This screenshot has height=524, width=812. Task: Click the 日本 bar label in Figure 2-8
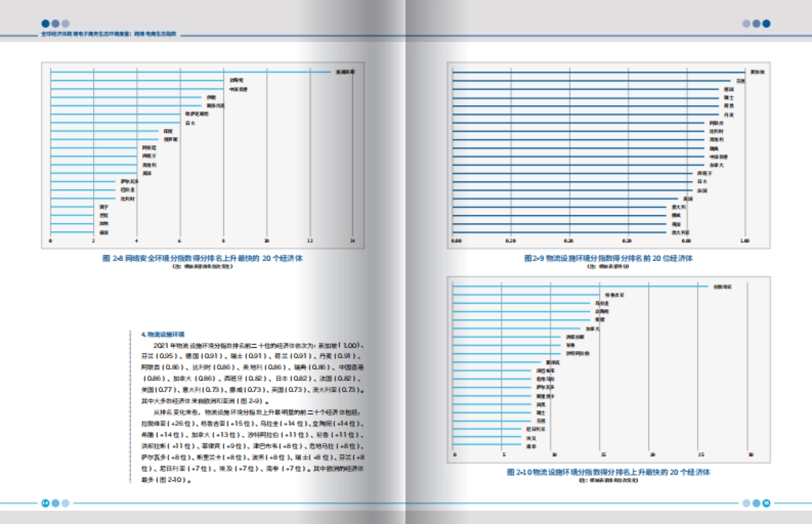point(190,123)
